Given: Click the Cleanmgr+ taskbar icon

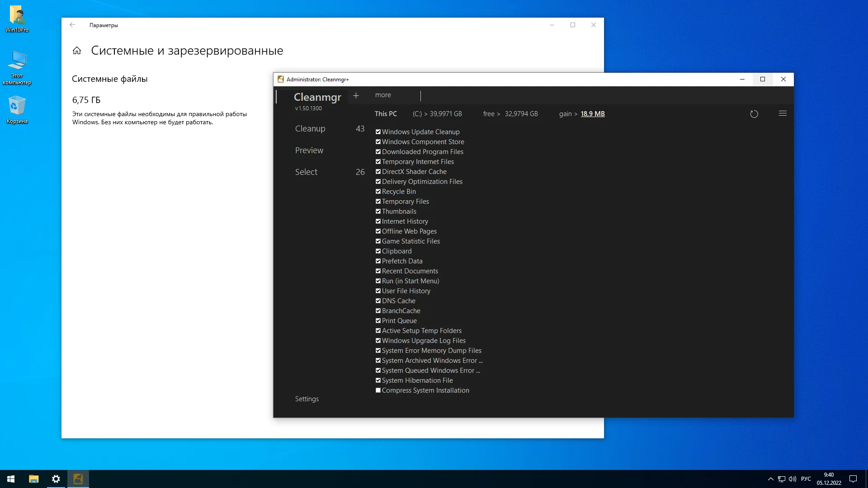Looking at the screenshot, I should pyautogui.click(x=78, y=479).
